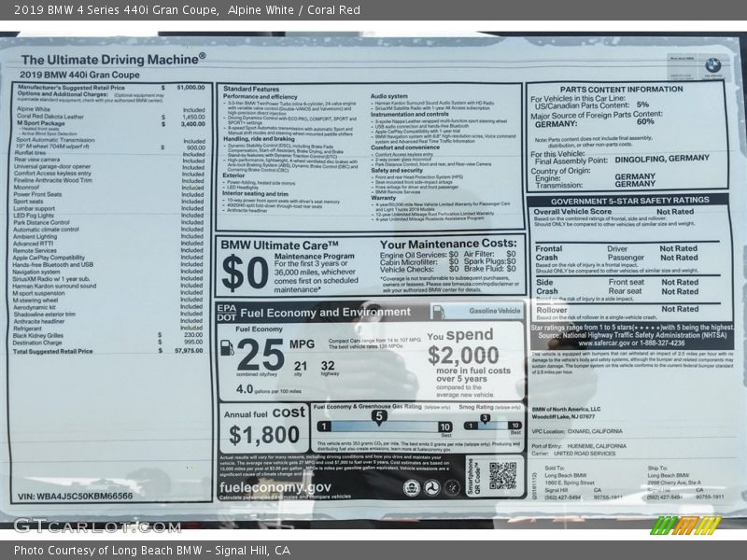The width and height of the screenshot is (747, 560).
Task: Click the gas pump icon next to Gasoline Vehicle
Action: 437,313
